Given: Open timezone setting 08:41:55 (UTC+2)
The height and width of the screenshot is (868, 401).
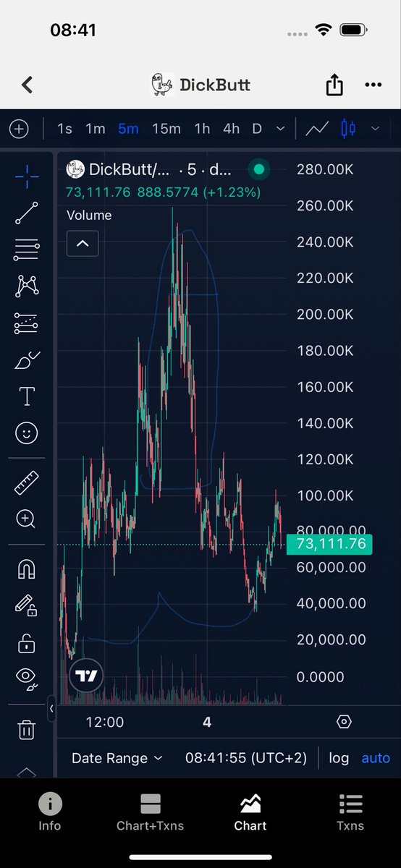Looking at the screenshot, I should (246, 758).
